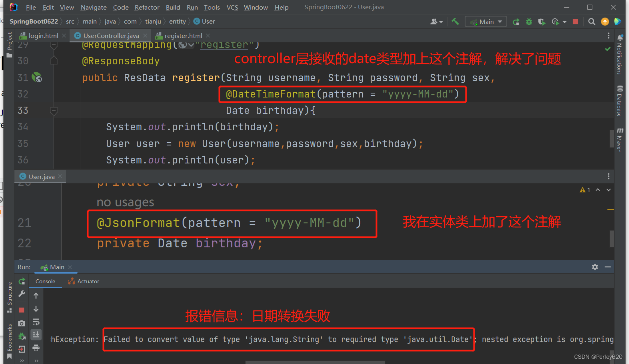The image size is (629, 364).
Task: Toggle soft-wrap in the console
Action: click(x=36, y=322)
